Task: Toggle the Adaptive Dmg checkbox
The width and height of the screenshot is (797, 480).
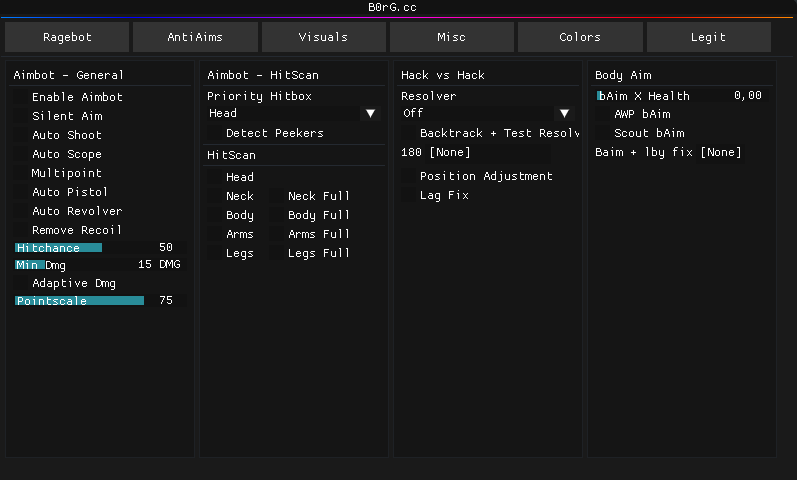Action: [22, 284]
